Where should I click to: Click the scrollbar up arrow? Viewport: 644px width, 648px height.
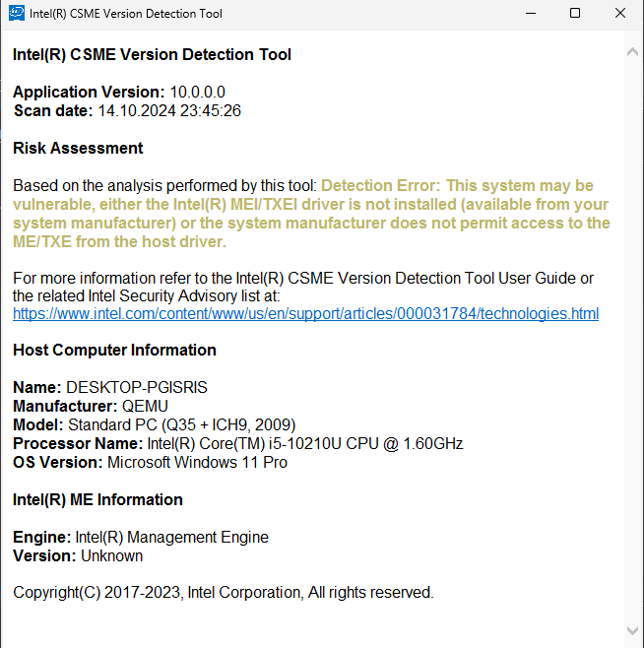[632, 52]
